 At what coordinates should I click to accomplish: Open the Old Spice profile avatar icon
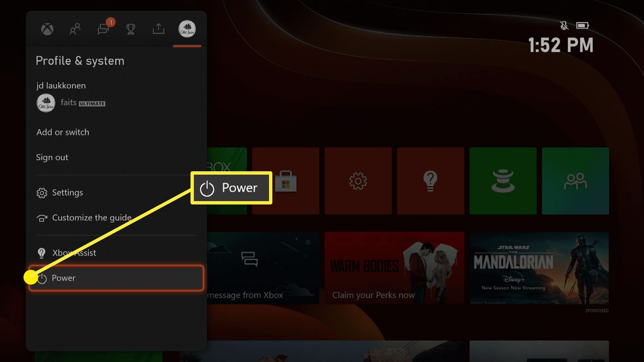(x=186, y=29)
